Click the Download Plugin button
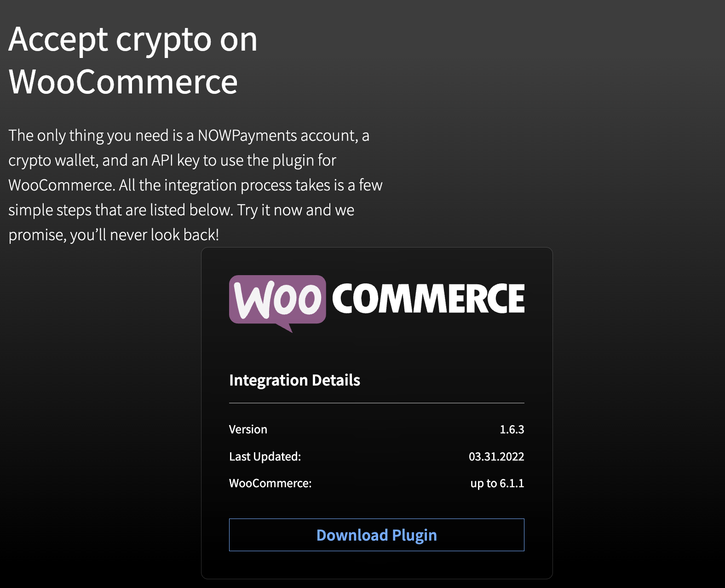The image size is (725, 588). (x=376, y=535)
